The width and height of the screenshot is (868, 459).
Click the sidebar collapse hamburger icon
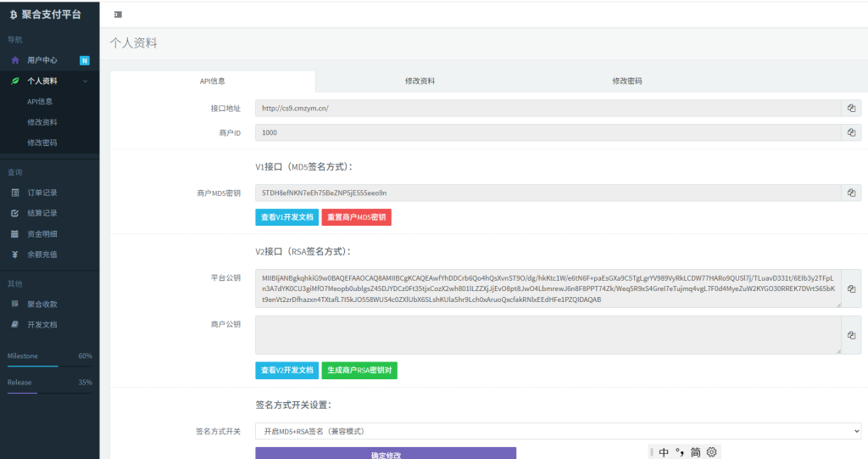(x=117, y=14)
